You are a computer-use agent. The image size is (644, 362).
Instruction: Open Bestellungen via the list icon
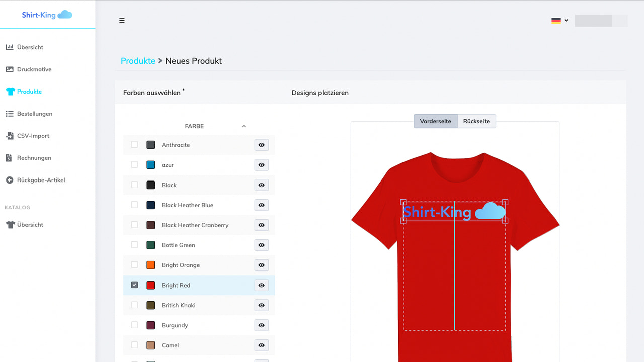pos(11,113)
